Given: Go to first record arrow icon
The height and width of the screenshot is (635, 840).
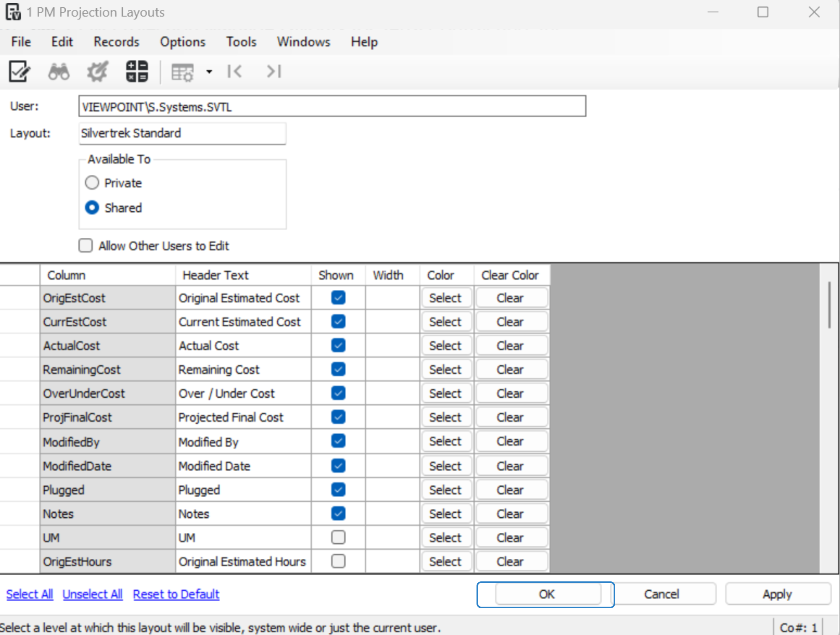Looking at the screenshot, I should pyautogui.click(x=235, y=71).
